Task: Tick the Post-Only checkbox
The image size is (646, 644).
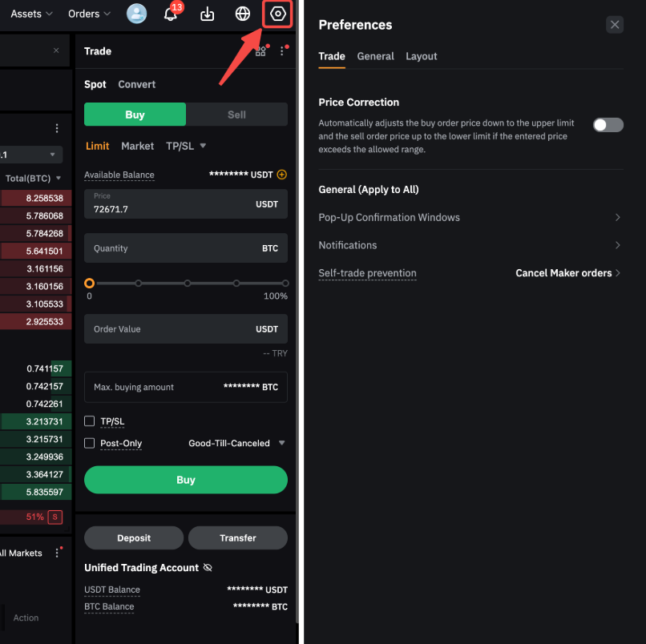Action: 90,443
